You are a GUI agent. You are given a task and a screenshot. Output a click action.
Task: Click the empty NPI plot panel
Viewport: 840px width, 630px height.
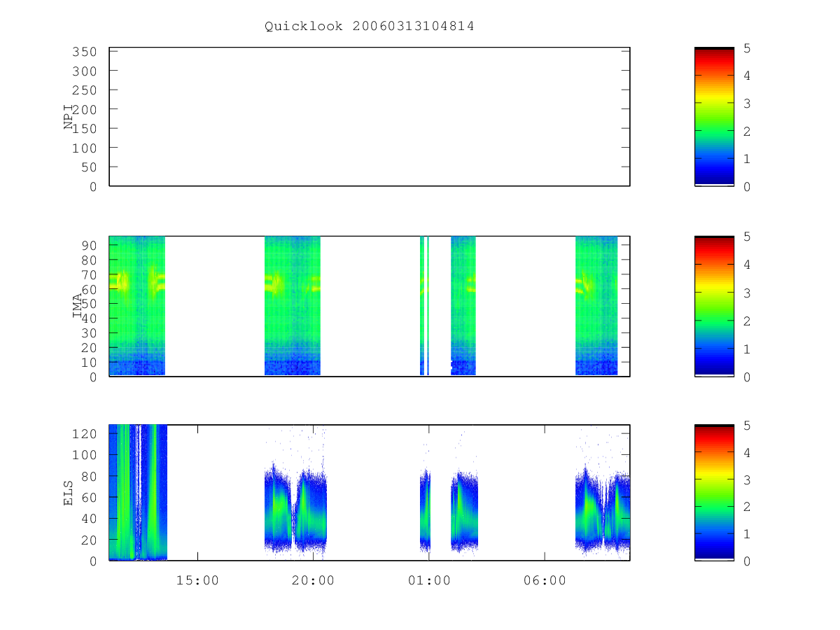click(370, 117)
